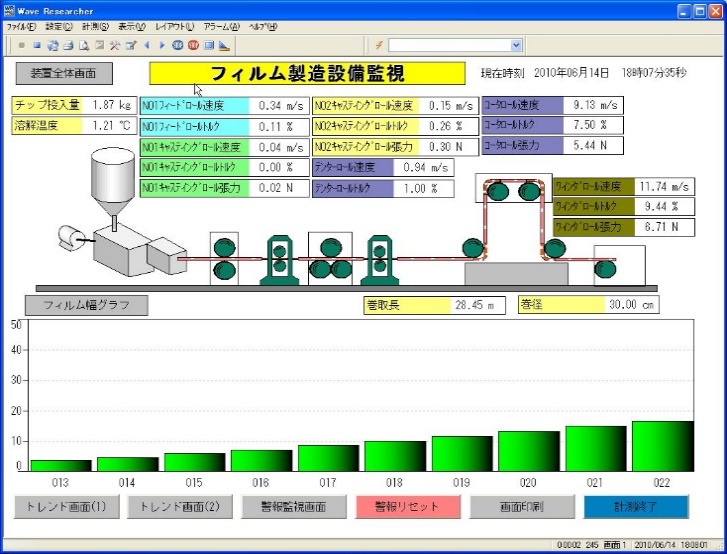Click チップ投入量 value 1.87 kg
This screenshot has height=554, width=727.
click(112, 105)
